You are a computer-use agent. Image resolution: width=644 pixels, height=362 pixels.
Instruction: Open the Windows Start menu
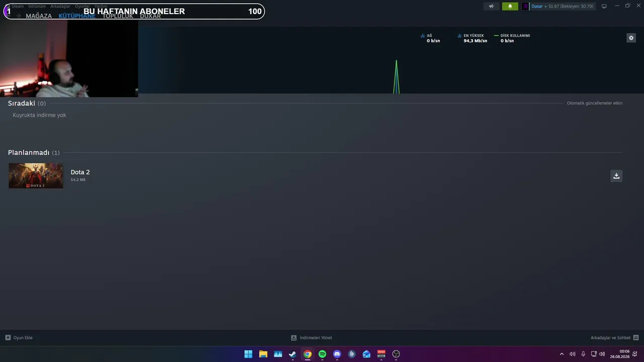point(248,354)
